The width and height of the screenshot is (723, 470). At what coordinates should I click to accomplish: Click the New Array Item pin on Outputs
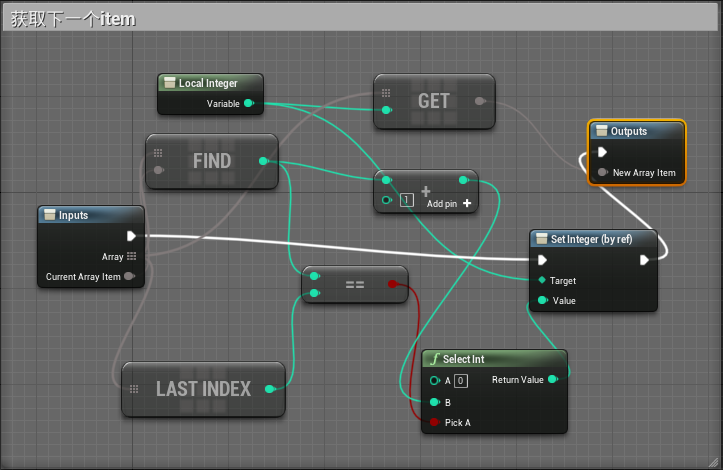[x=602, y=173]
